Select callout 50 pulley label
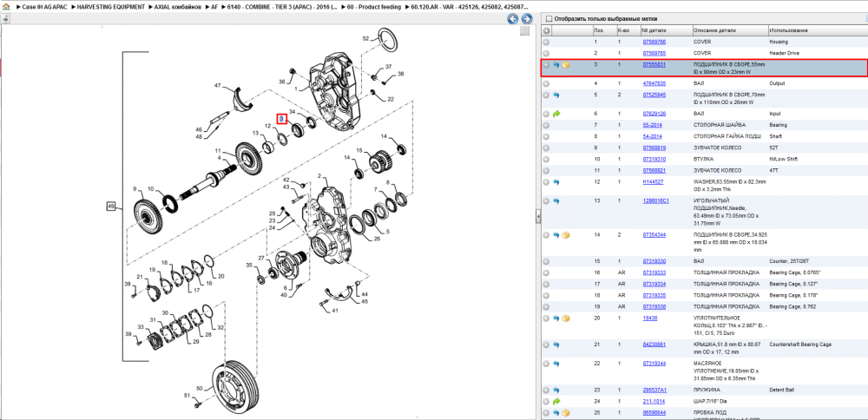 click(200, 389)
